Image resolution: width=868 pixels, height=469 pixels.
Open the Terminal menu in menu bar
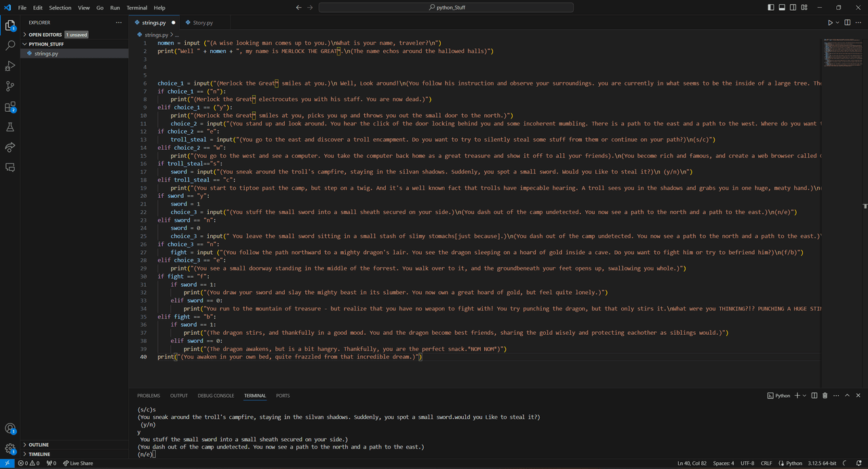(136, 7)
